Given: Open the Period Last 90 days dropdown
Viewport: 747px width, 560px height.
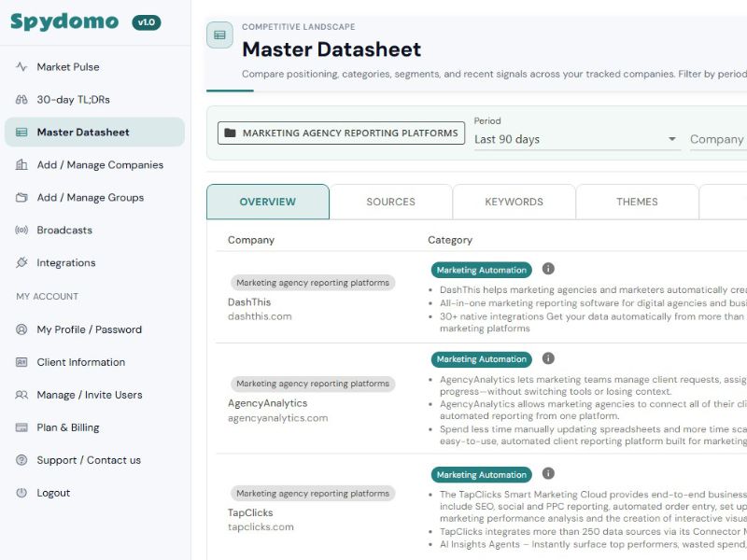Looking at the screenshot, I should pos(577,139).
